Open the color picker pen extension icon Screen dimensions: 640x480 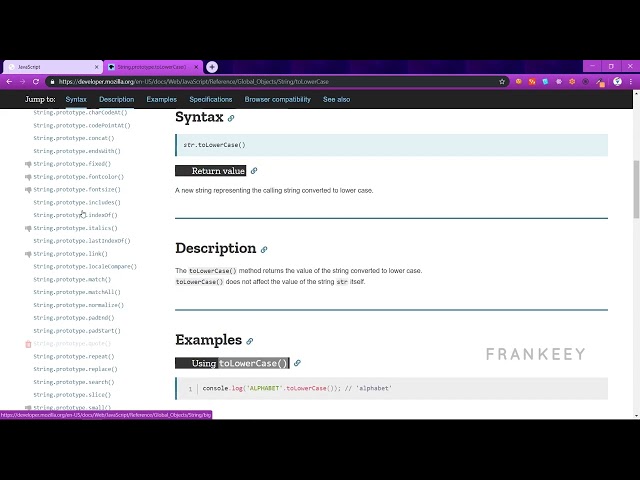pyautogui.click(x=600, y=82)
